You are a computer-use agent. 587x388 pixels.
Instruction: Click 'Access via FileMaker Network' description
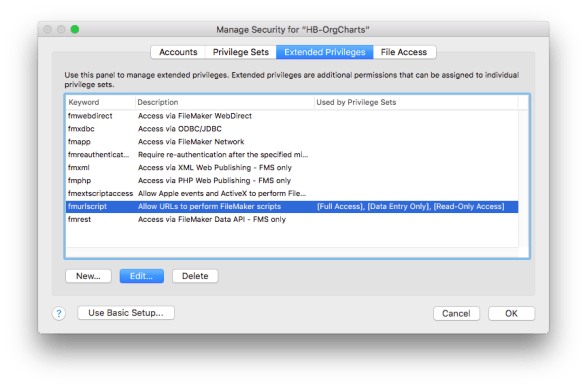191,142
